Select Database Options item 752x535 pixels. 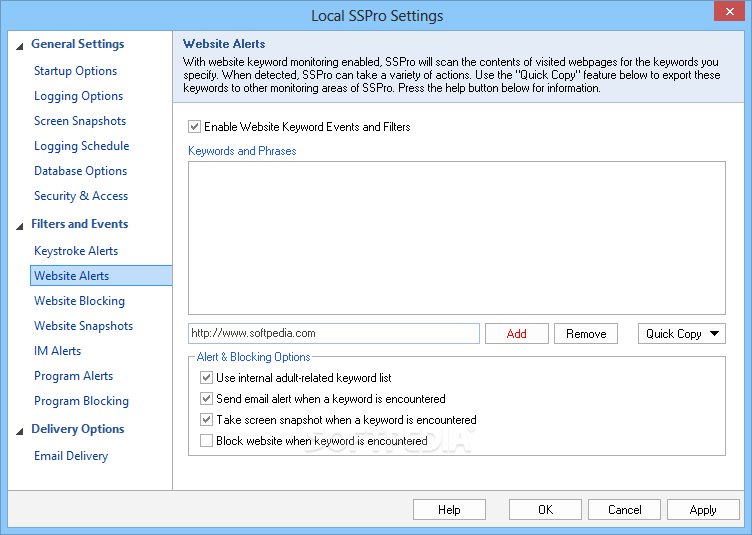pyautogui.click(x=80, y=171)
